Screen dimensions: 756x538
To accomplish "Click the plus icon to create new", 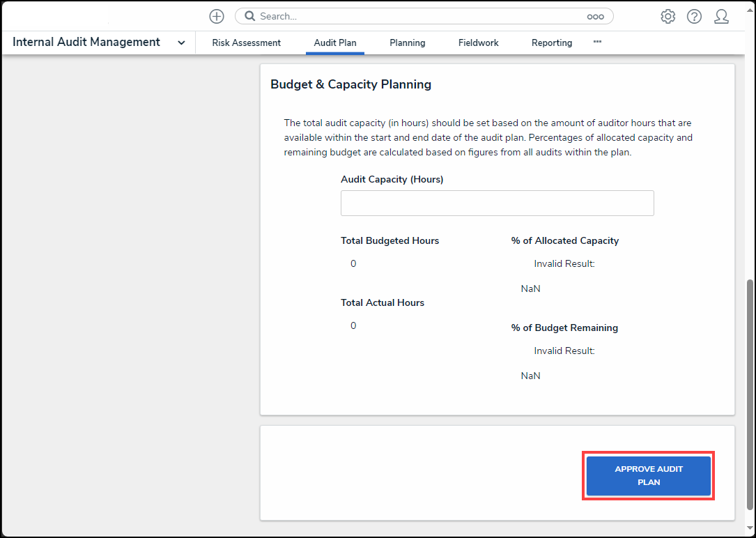I will 217,16.
